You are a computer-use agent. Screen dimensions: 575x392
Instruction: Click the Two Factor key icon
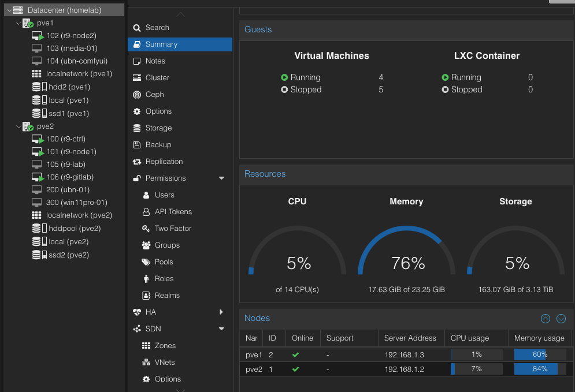point(146,229)
